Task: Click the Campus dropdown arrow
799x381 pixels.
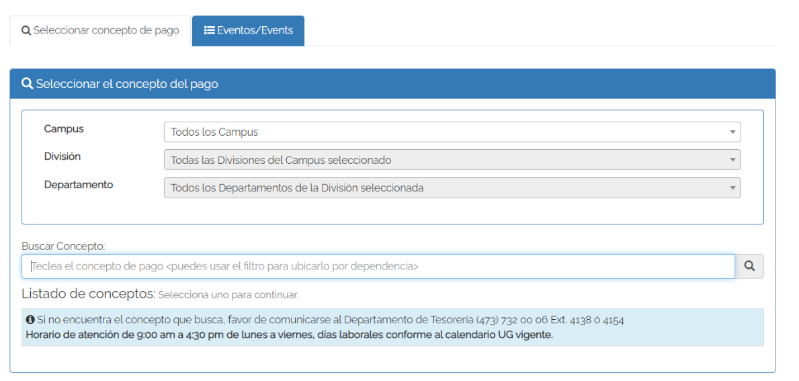Action: (732, 132)
